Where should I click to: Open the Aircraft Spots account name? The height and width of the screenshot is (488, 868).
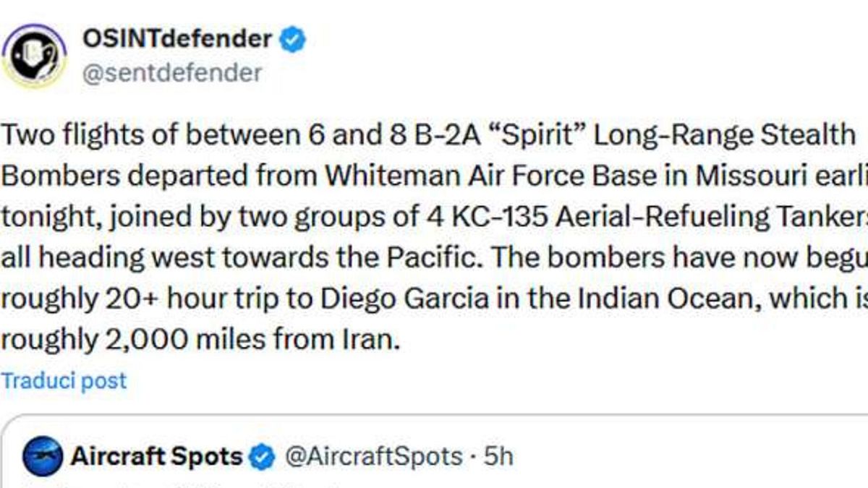coord(156,457)
